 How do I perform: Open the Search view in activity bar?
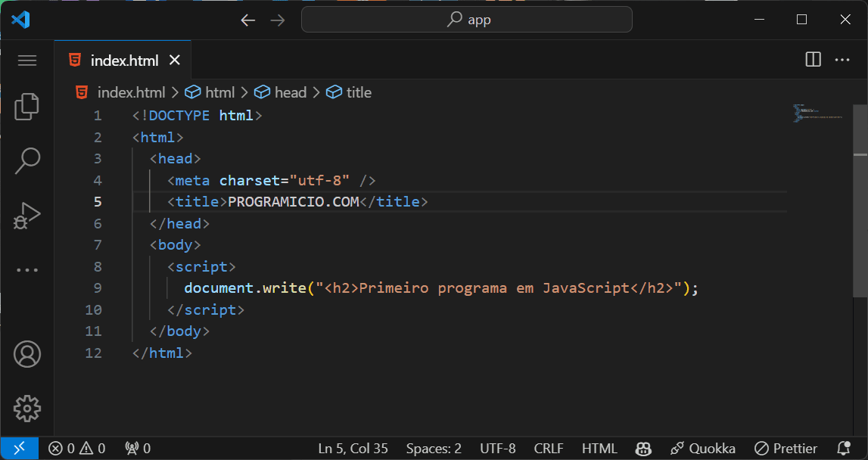27,161
